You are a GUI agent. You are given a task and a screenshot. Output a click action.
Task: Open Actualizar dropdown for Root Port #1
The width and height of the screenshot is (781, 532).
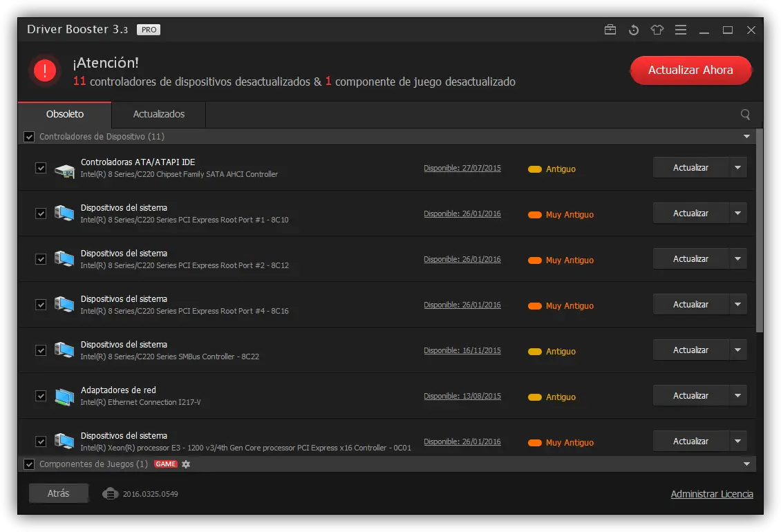coord(737,213)
